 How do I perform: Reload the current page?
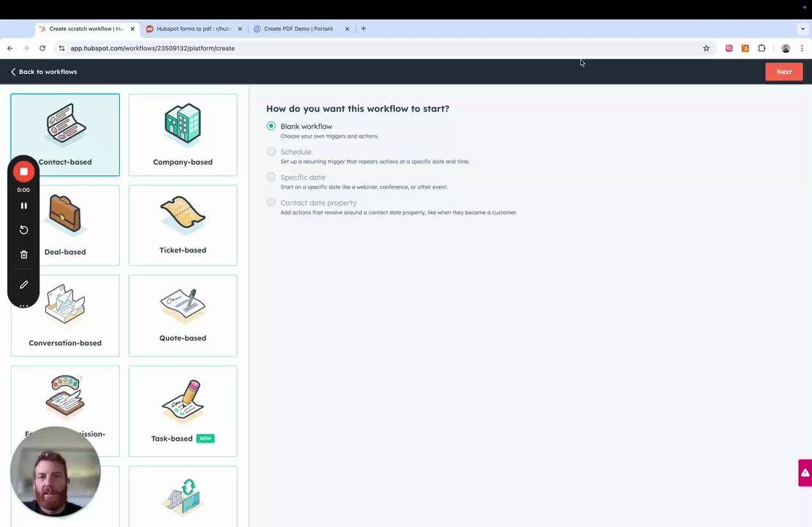pyautogui.click(x=42, y=48)
